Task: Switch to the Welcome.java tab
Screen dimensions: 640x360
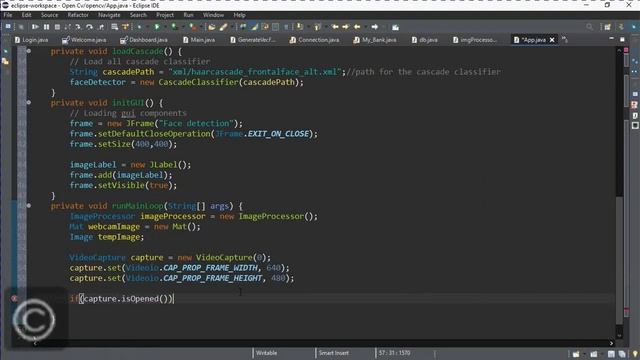Action: coord(84,40)
